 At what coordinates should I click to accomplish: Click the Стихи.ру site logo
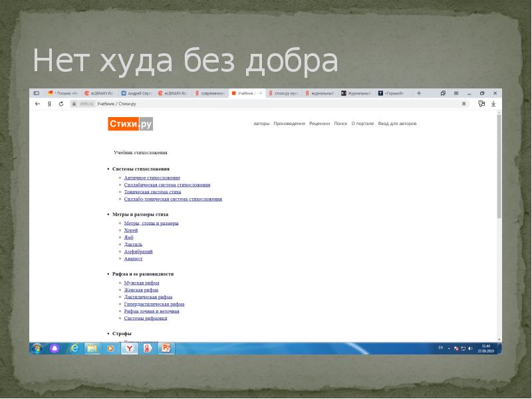point(130,124)
